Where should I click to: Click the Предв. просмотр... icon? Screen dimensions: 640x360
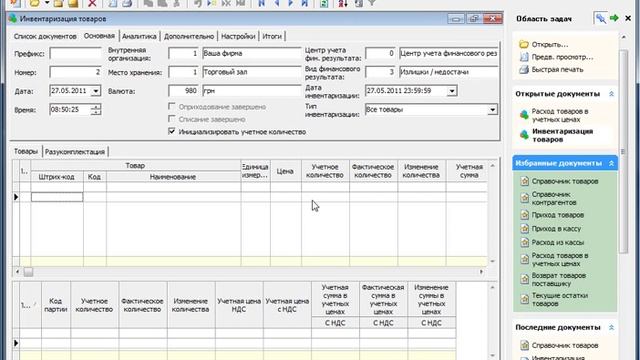pos(524,57)
